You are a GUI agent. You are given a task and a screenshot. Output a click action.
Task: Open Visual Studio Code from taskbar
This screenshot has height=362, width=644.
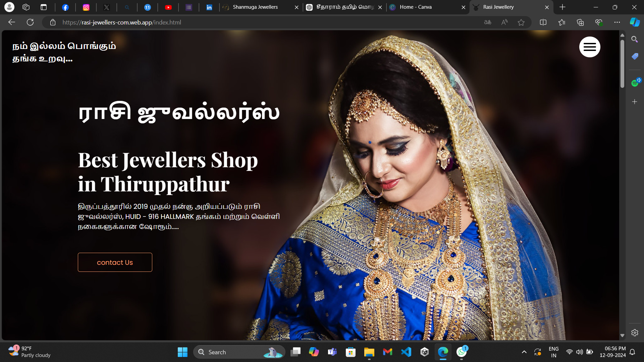[406, 352]
